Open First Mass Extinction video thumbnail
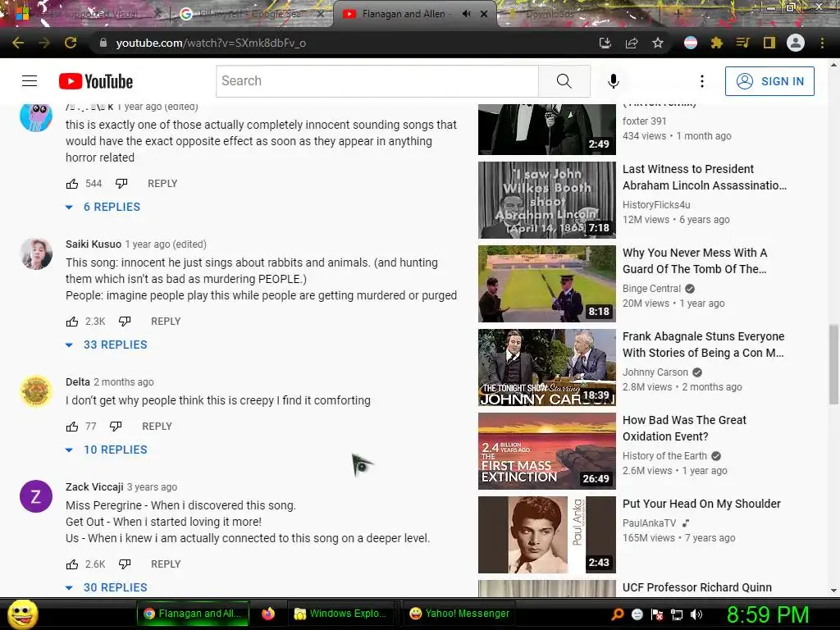This screenshot has height=630, width=840. 547,451
